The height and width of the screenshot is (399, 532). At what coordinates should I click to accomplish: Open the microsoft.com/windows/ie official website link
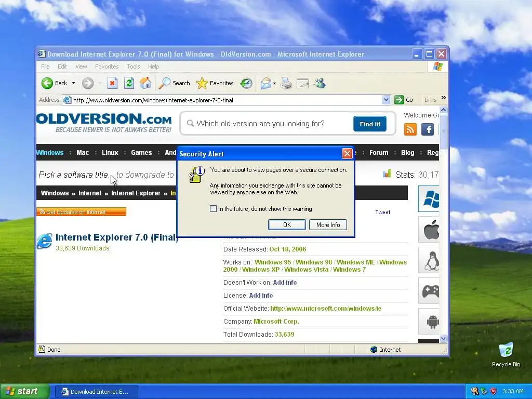(x=326, y=309)
